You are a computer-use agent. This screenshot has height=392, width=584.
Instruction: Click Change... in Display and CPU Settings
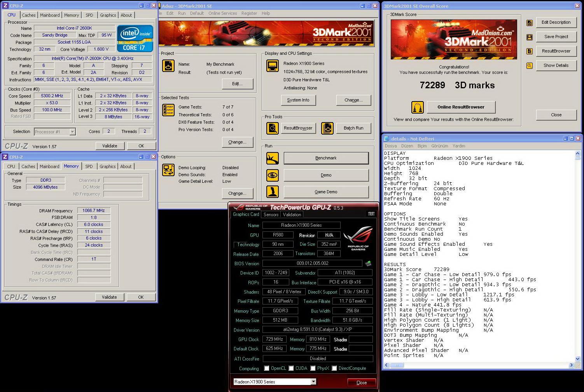(353, 100)
